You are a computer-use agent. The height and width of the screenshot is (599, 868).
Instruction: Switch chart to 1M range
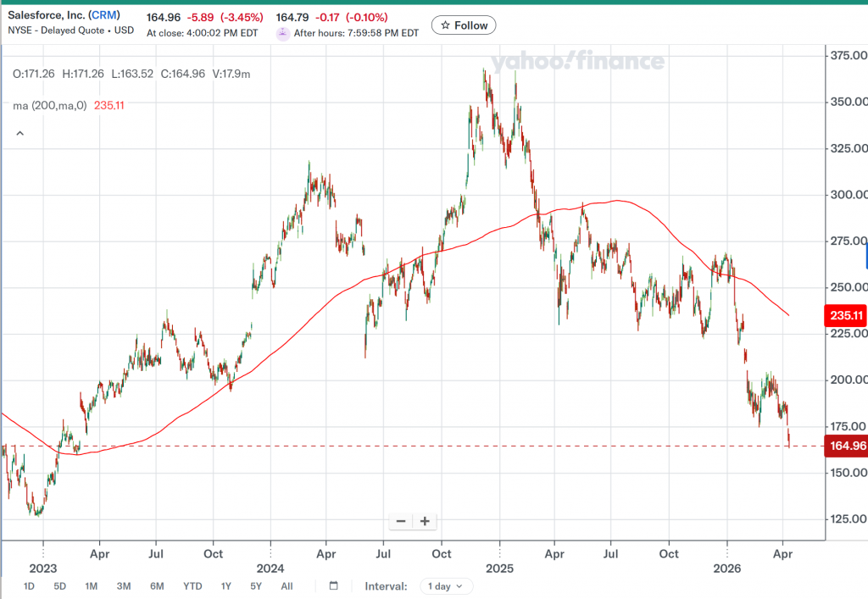point(92,585)
